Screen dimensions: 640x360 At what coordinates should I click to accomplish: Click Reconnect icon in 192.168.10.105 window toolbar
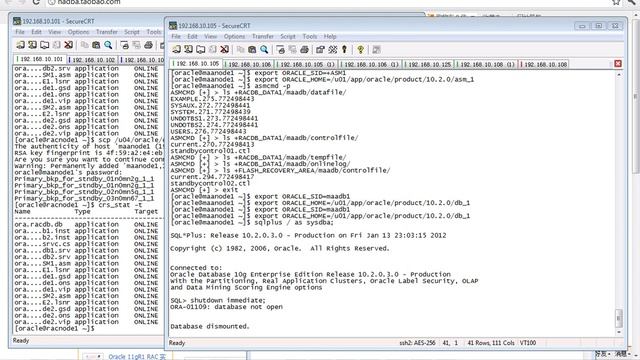(x=213, y=50)
